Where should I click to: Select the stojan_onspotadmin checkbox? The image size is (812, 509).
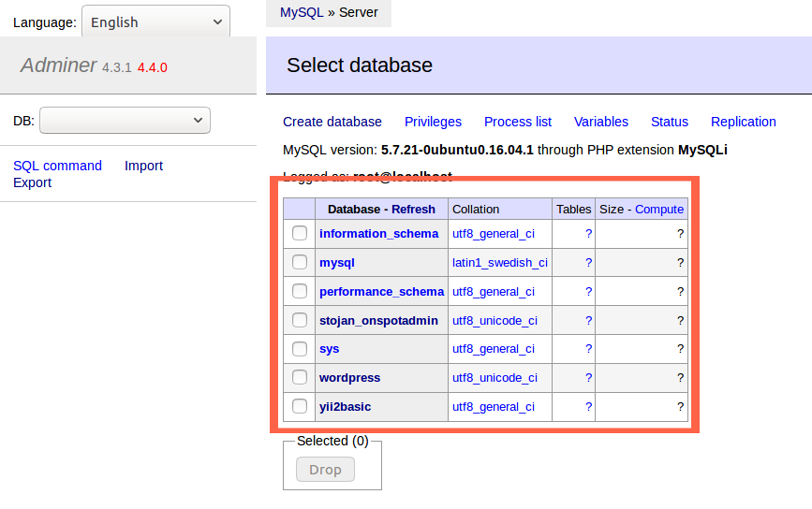pos(300,320)
